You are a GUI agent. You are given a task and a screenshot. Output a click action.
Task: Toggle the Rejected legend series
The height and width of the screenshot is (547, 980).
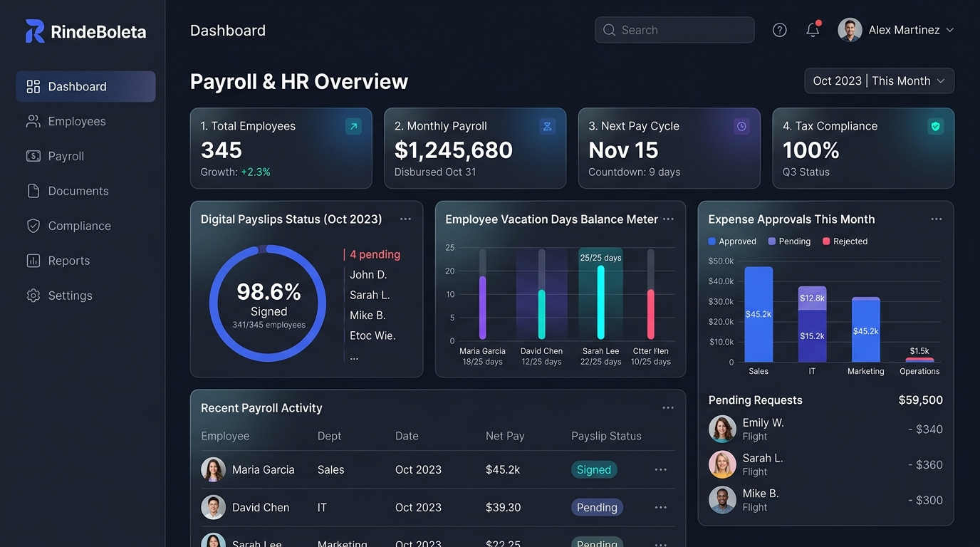pos(845,241)
